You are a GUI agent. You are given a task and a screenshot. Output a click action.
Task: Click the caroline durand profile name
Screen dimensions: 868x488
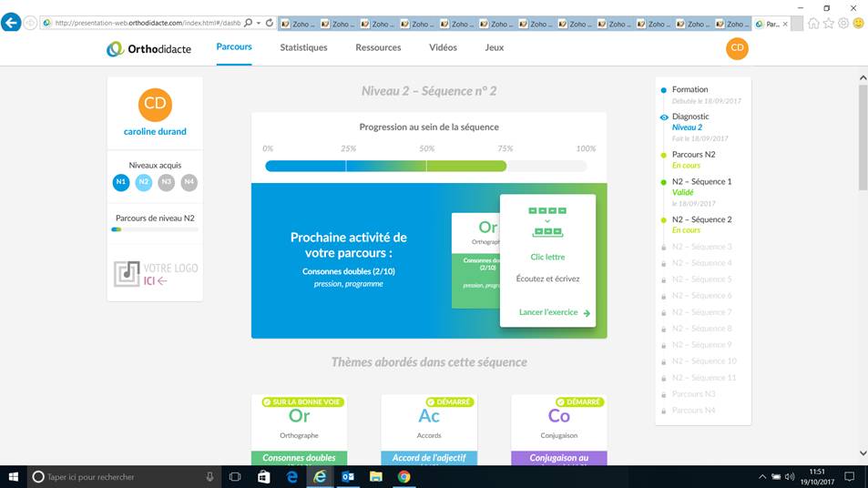coord(155,131)
